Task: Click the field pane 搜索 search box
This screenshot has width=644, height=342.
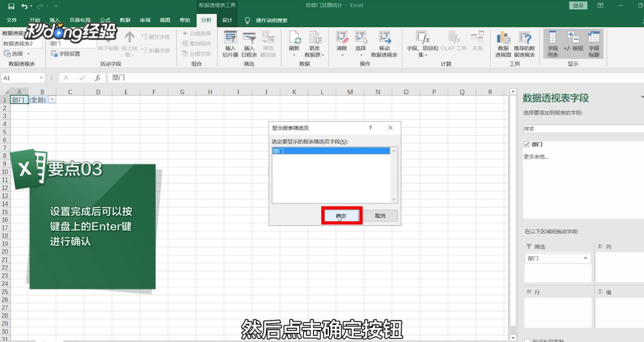Action: 583,129
